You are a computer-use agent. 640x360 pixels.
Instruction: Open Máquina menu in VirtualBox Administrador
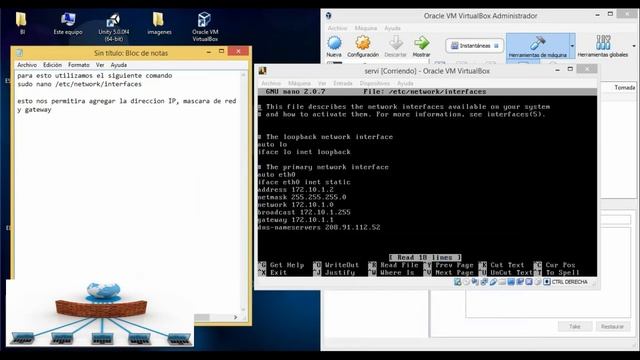coord(365,28)
